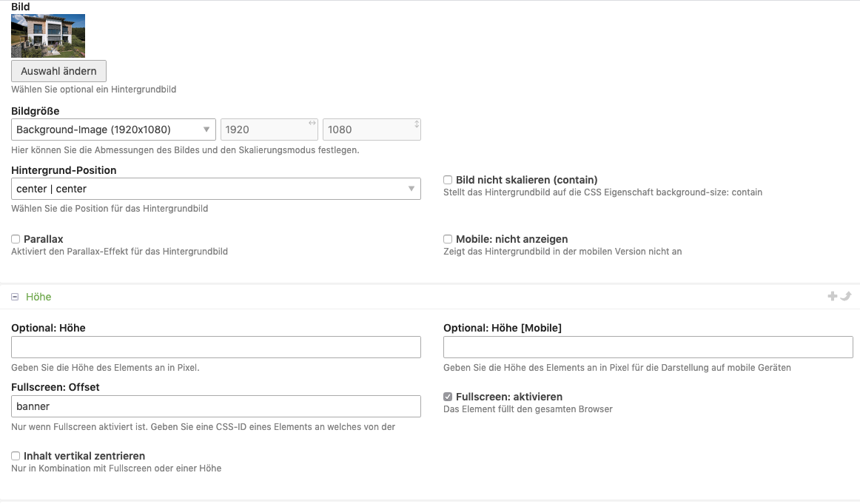The height and width of the screenshot is (504, 860).
Task: Click the height icon in the 1080 field
Action: click(416, 124)
